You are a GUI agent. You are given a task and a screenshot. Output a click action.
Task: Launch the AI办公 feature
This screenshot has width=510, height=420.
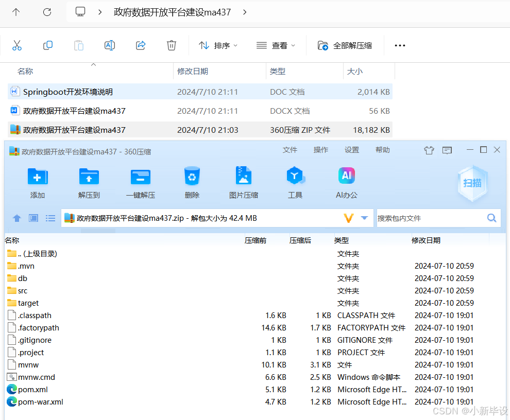pos(346,182)
